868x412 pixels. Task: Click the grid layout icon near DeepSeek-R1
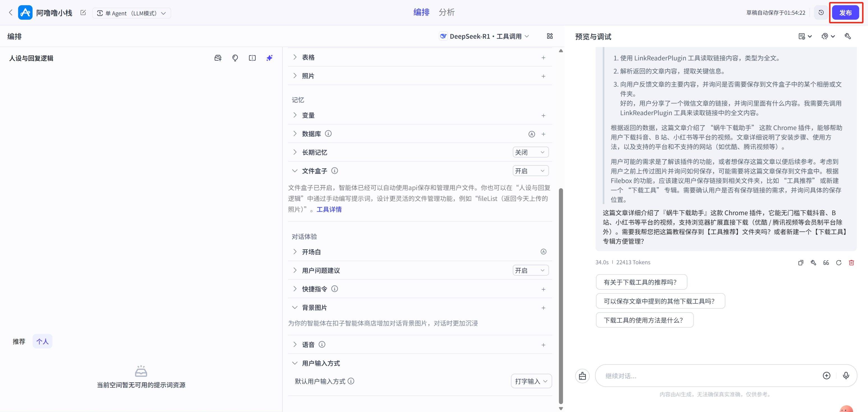click(x=550, y=36)
